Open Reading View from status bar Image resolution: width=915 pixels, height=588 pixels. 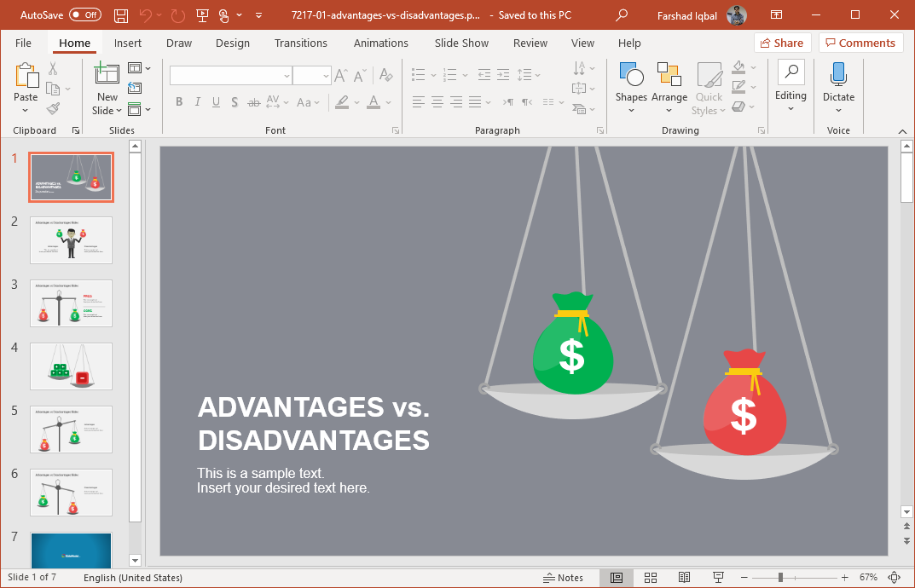tap(684, 578)
